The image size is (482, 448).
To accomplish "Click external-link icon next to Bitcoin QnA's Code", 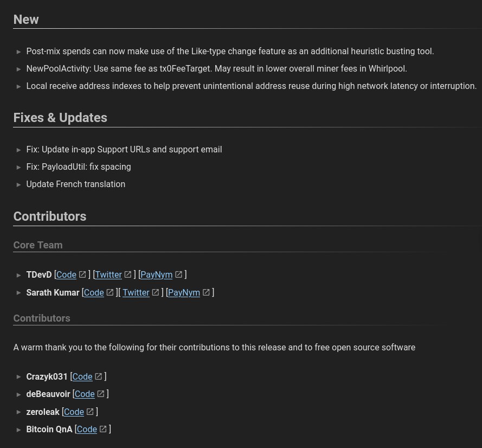I will click(x=103, y=429).
